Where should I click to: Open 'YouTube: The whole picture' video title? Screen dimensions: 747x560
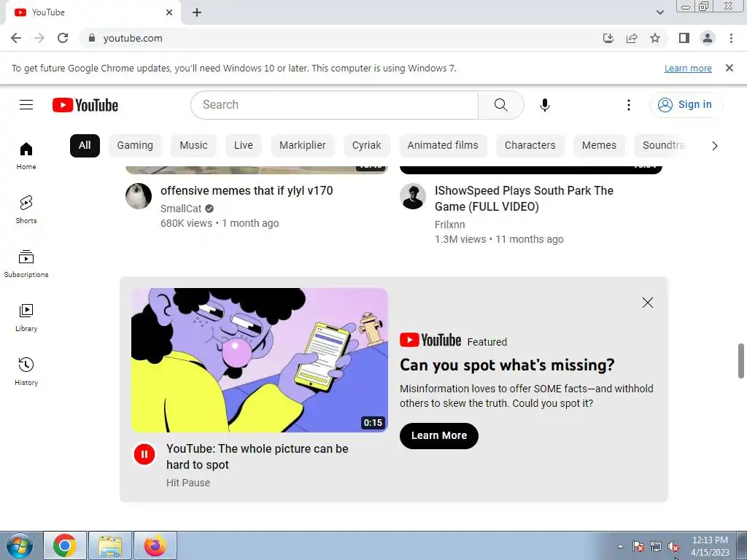coord(258,456)
